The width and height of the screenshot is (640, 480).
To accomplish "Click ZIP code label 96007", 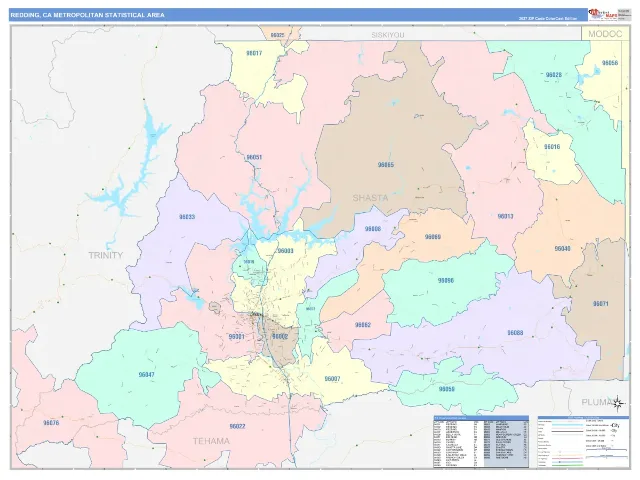I will coord(332,379).
